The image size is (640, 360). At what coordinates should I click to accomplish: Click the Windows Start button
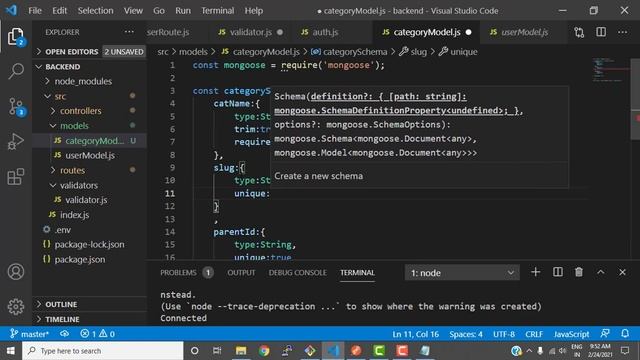click(11, 351)
